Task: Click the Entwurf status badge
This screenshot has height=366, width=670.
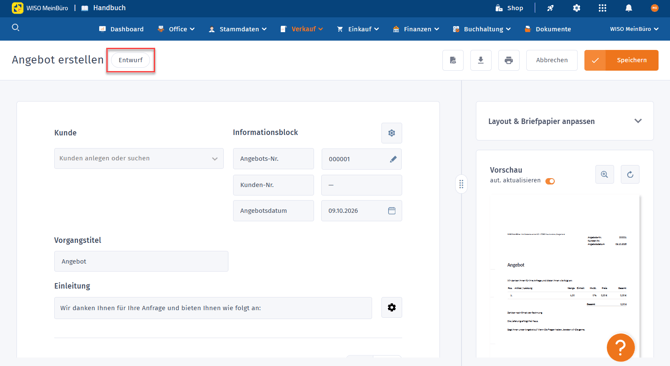Action: pos(130,60)
